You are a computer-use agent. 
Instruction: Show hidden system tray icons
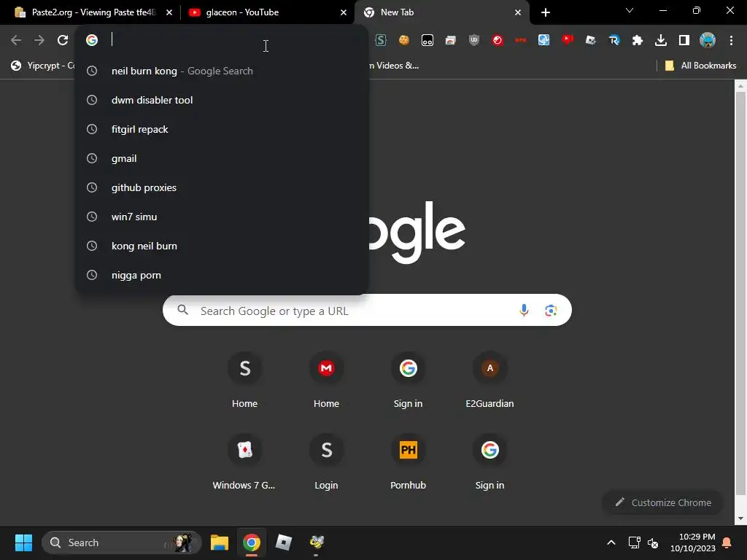coord(611,542)
